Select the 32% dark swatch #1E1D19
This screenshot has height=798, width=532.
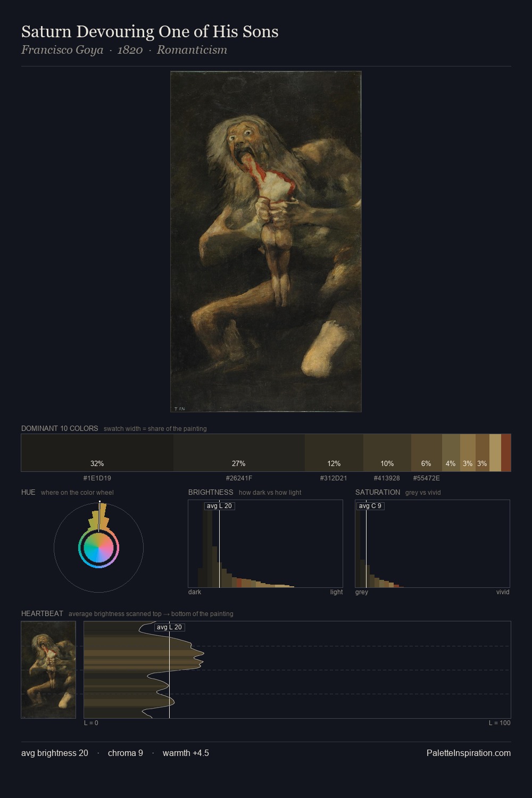click(97, 453)
